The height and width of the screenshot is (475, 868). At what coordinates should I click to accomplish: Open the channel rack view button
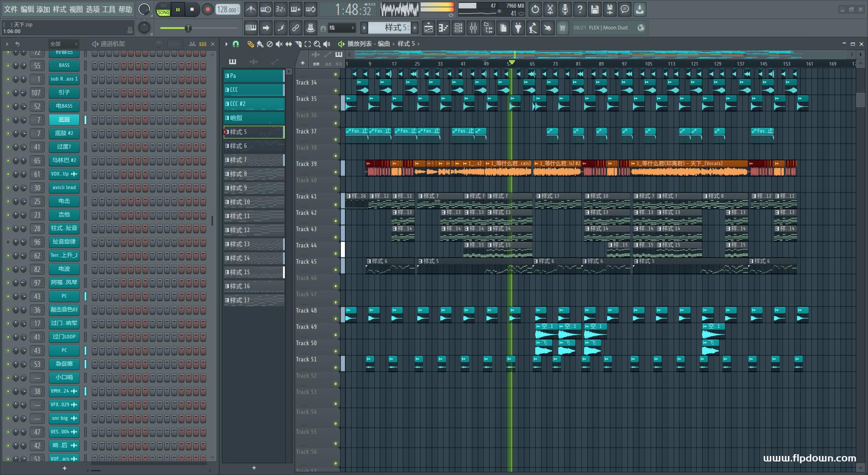click(x=458, y=28)
